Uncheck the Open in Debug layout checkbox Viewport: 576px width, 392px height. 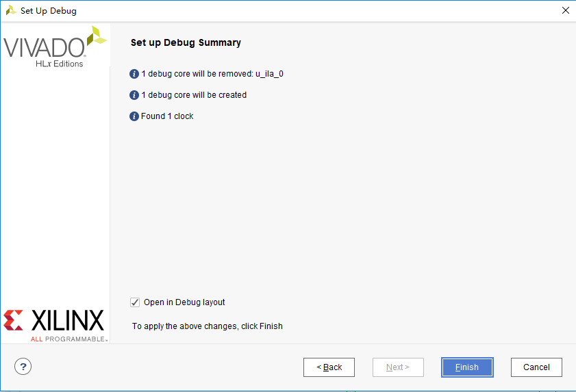click(x=135, y=302)
